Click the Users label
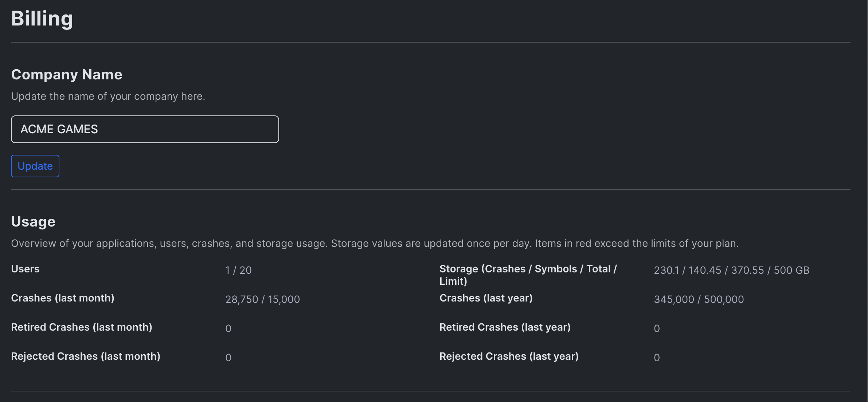This screenshot has height=402, width=868. (x=25, y=269)
